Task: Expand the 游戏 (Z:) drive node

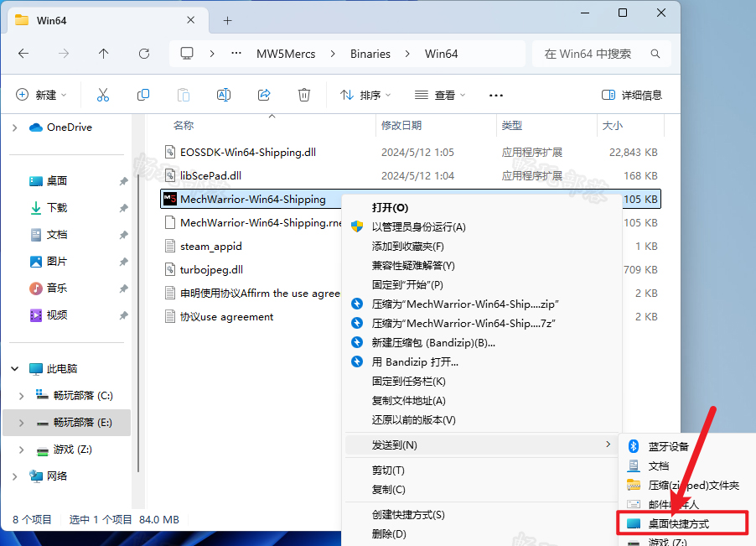Action: [x=21, y=450]
